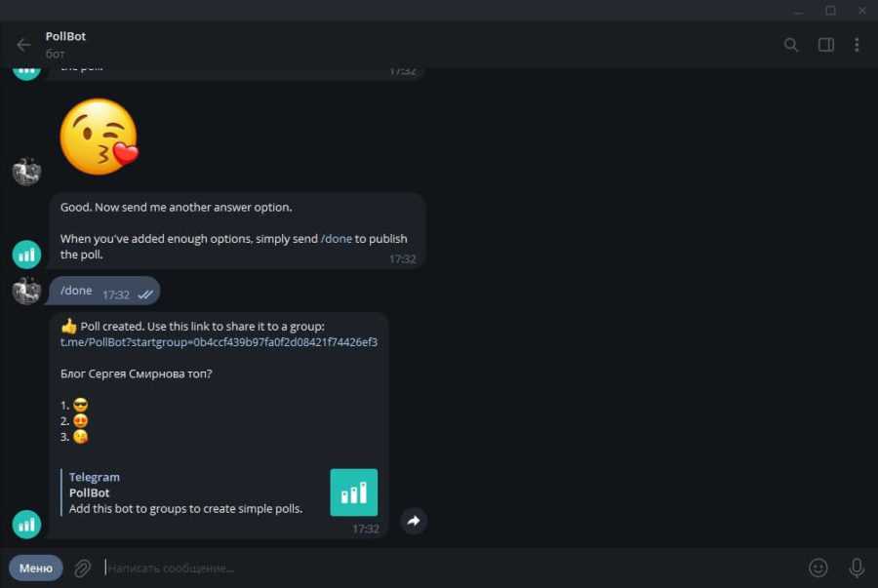
Task: Go back using the arrow icon
Action: point(23,45)
